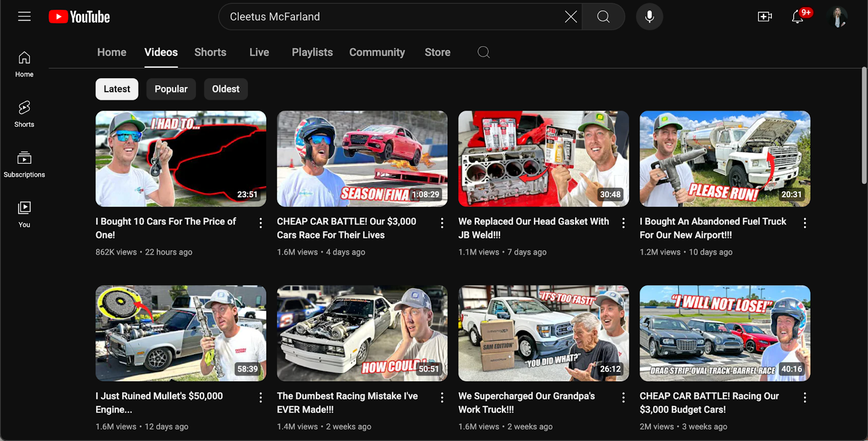Open the notifications bell
This screenshot has height=441, width=868.
click(797, 17)
